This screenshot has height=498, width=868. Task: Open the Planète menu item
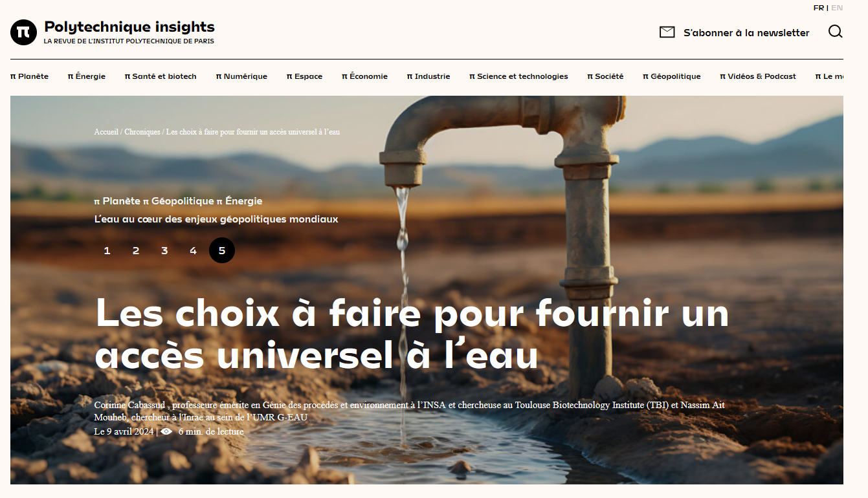[29, 76]
